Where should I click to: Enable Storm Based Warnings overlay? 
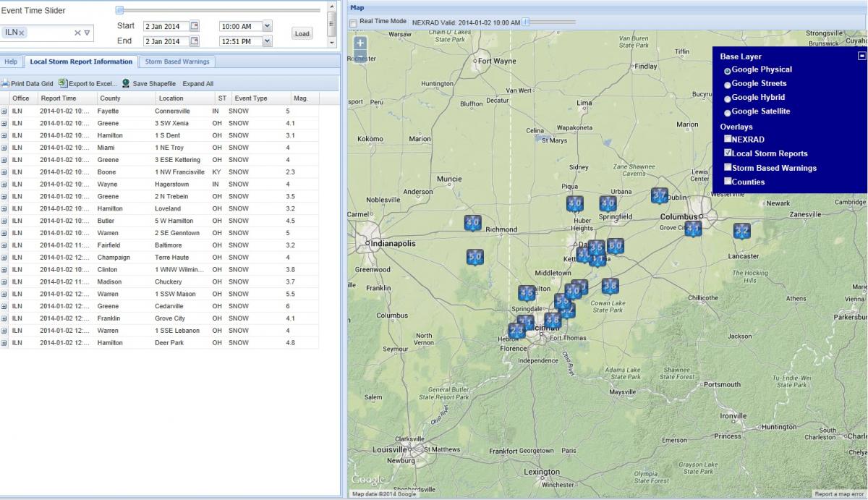(x=728, y=167)
